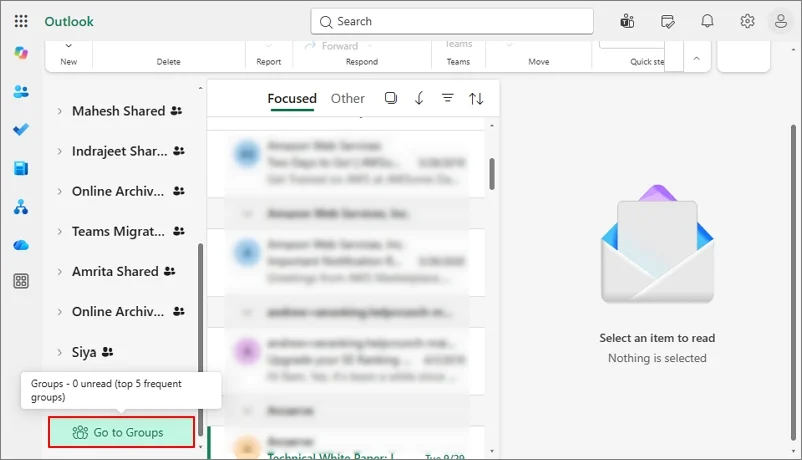Select Teams Migration mailbox text
This screenshot has width=802, height=460.
[x=118, y=231]
